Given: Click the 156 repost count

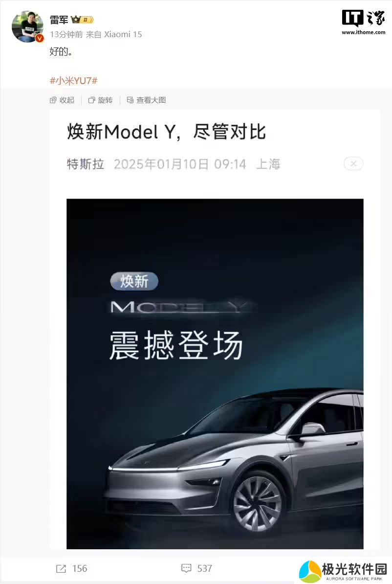Looking at the screenshot, I should point(80,568).
